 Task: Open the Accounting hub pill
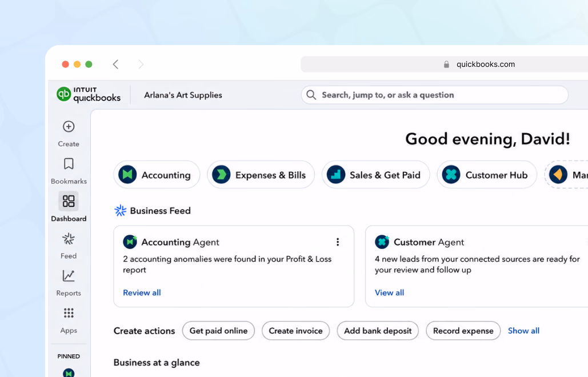(157, 175)
